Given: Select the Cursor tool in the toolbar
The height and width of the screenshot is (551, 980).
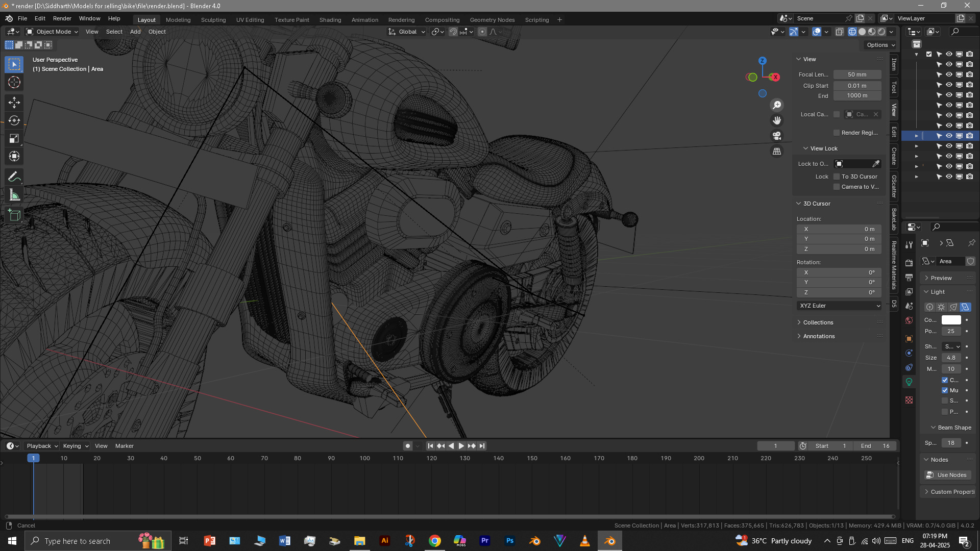Looking at the screenshot, I should tap(14, 82).
